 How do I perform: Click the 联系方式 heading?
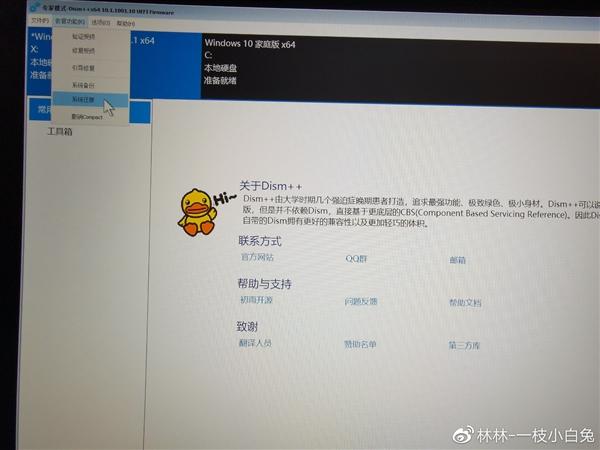pyautogui.click(x=260, y=241)
